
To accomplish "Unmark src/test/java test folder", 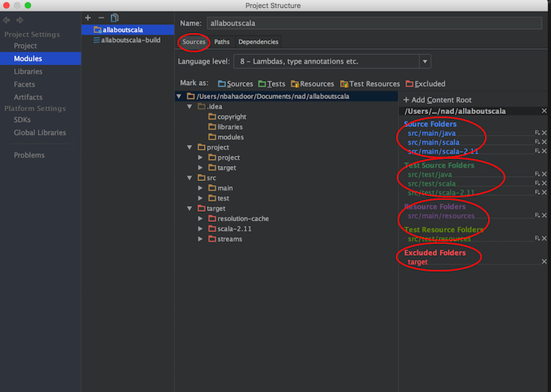I will pos(545,174).
